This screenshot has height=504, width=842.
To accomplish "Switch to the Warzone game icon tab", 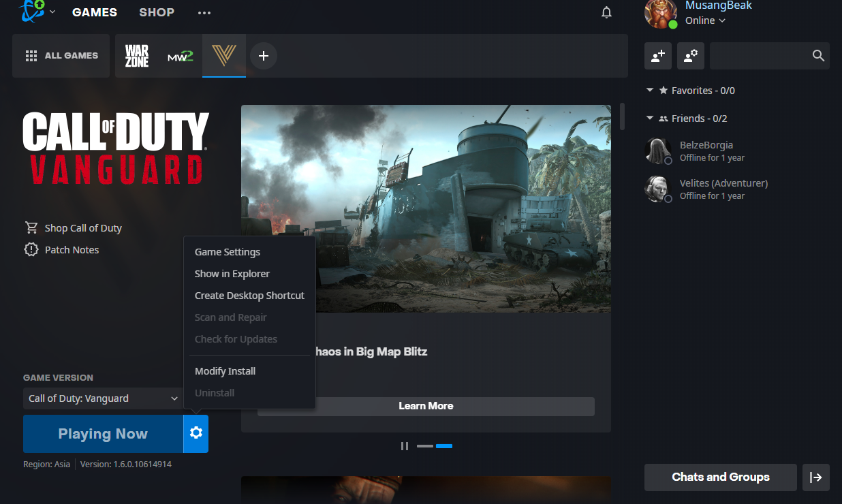I will pyautogui.click(x=136, y=55).
